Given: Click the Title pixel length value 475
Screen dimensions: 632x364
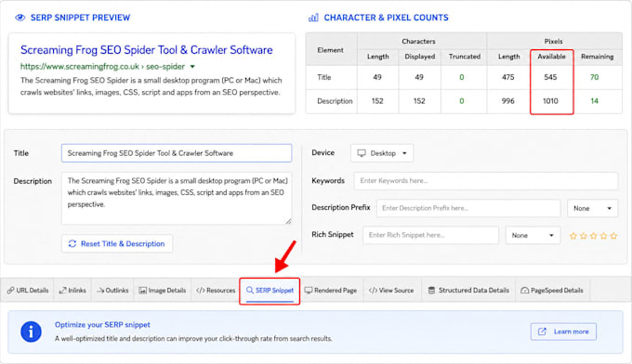Looking at the screenshot, I should point(507,77).
